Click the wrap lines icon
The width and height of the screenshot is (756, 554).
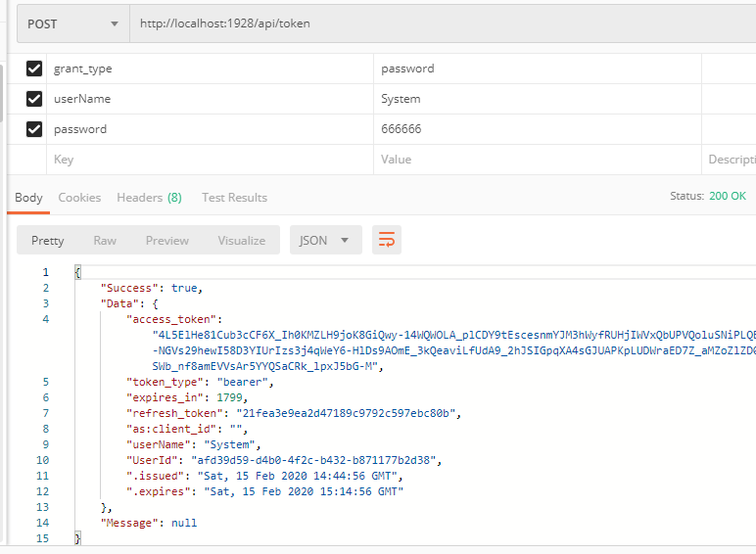click(x=387, y=240)
